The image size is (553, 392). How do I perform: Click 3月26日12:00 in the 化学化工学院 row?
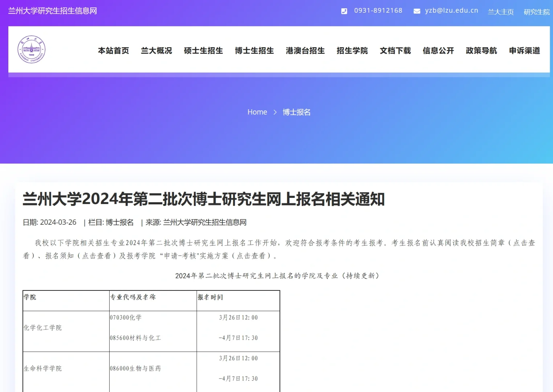tap(238, 318)
